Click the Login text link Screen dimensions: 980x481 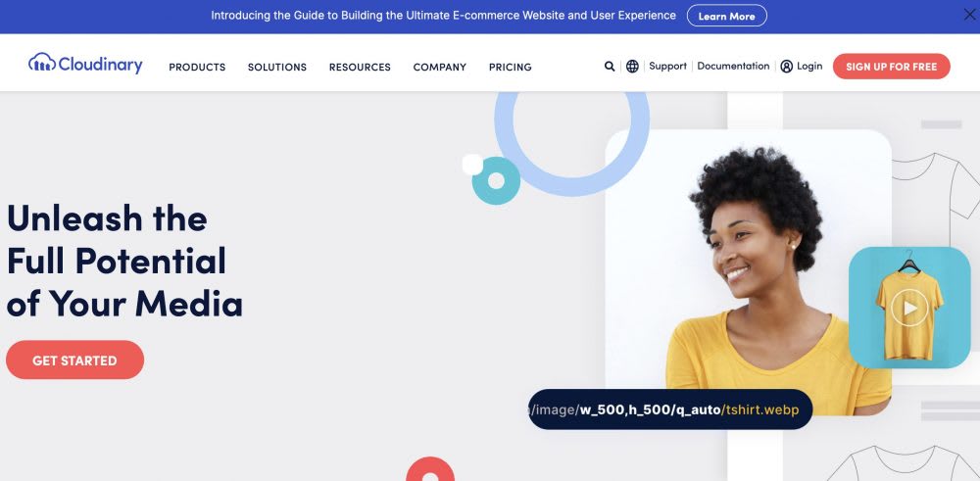(809, 67)
